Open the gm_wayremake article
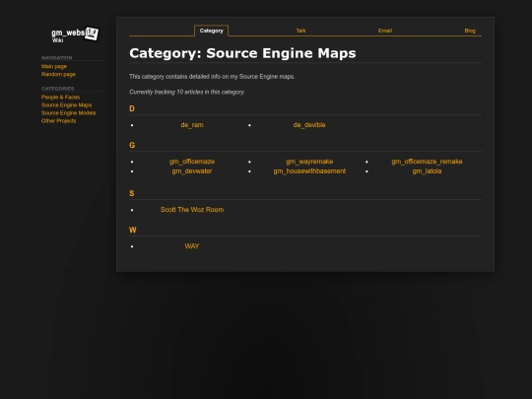Screen dimensions: 532x399 tap(309, 162)
